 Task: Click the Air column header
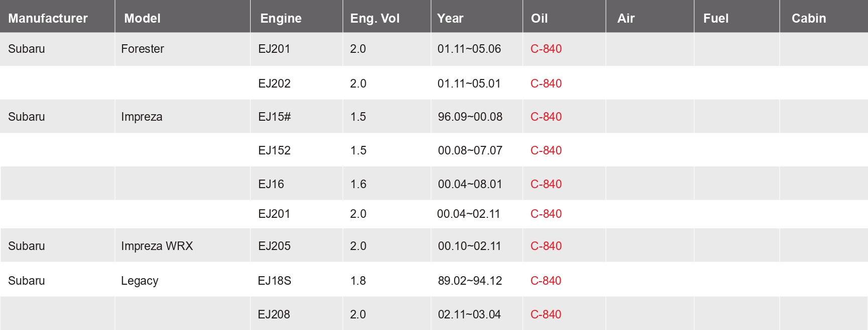coord(626,18)
